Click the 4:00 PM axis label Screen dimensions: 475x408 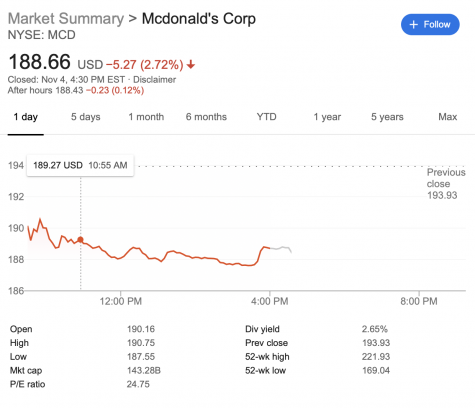coord(270,302)
